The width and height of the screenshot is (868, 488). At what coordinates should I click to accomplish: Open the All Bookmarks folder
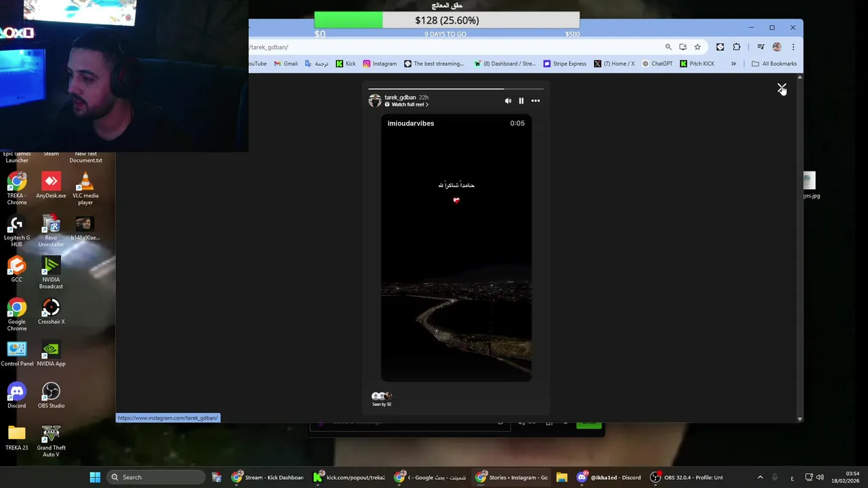(x=774, y=64)
